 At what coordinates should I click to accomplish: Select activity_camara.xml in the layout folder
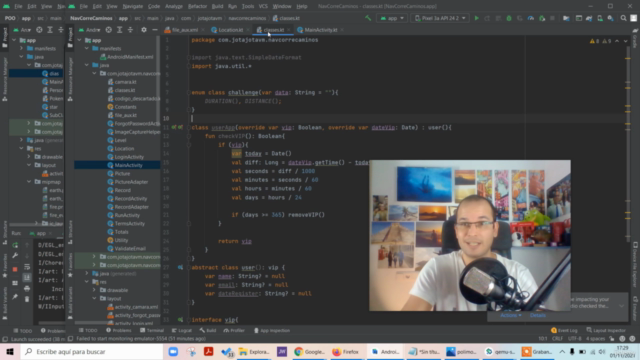[133, 307]
